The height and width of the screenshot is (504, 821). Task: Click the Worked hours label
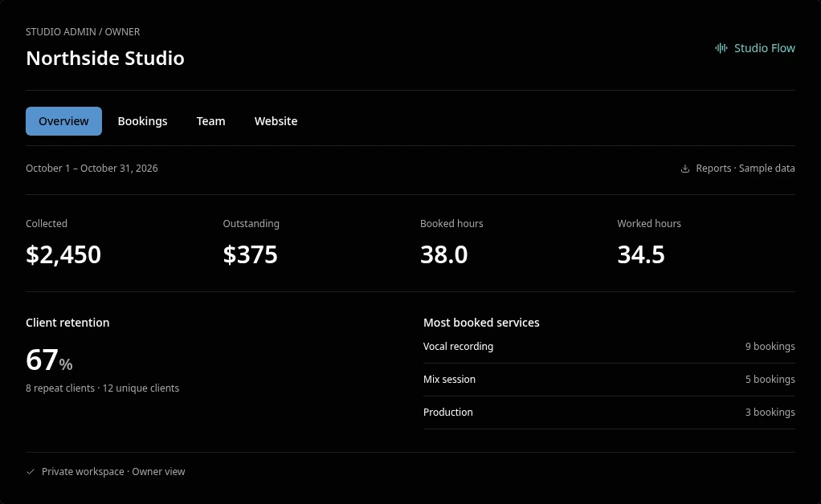point(649,224)
